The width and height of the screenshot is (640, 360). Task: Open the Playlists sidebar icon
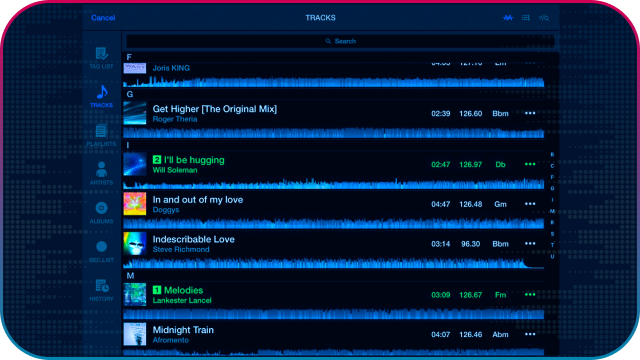coord(101,135)
